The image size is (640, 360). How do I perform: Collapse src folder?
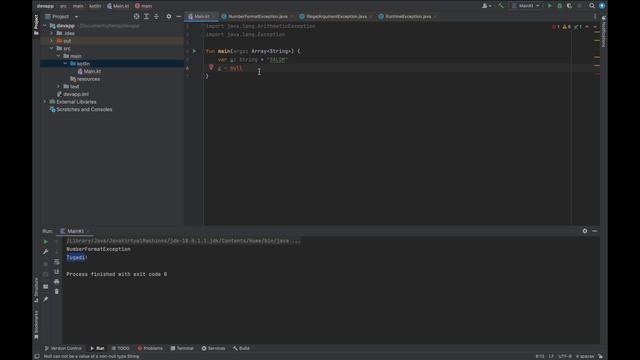(52, 48)
